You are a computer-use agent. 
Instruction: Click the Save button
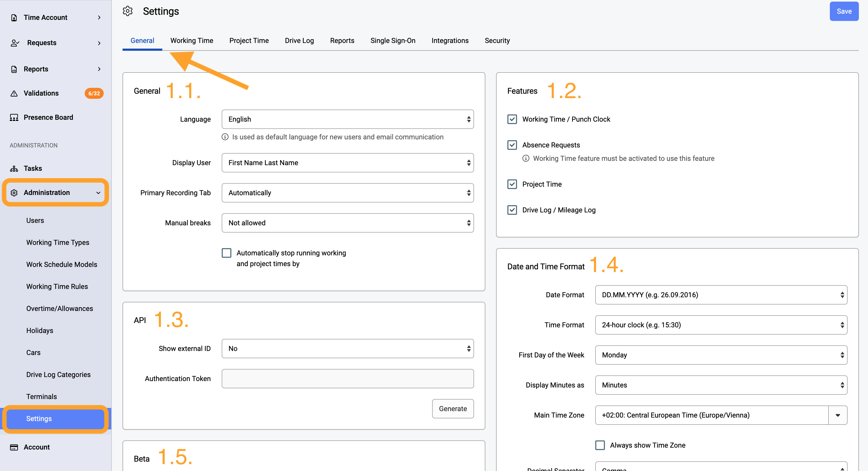click(844, 11)
